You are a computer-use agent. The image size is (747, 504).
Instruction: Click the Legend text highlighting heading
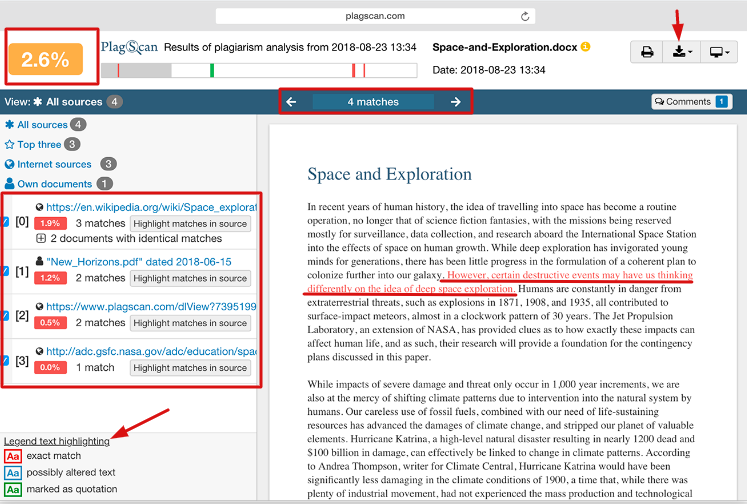tap(57, 441)
